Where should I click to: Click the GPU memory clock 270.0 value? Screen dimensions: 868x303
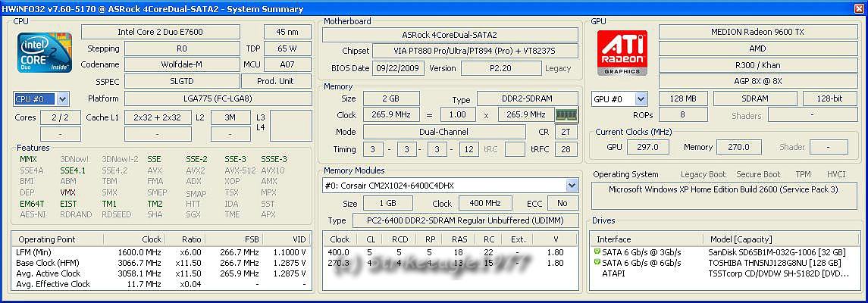click(740, 147)
